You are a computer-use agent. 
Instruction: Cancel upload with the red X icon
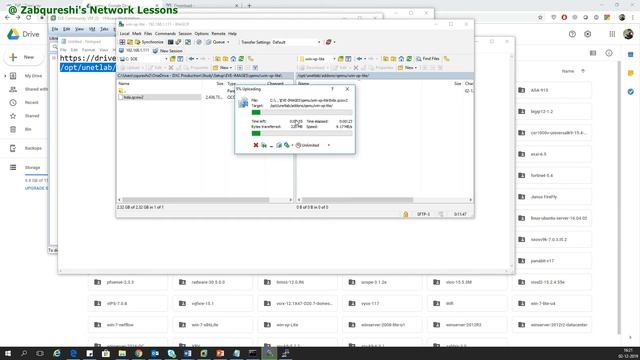[256, 145]
